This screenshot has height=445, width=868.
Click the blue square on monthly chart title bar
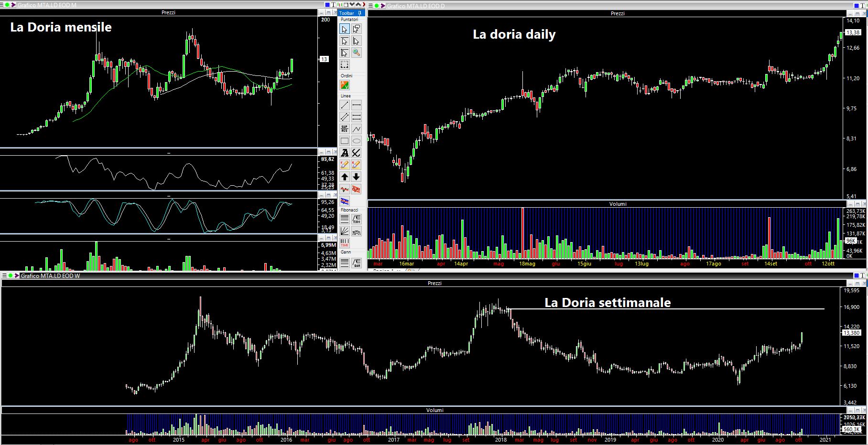point(327,5)
